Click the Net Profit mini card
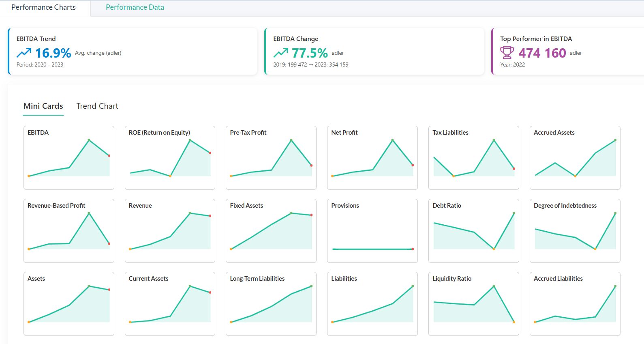The width and height of the screenshot is (644, 344). click(372, 158)
